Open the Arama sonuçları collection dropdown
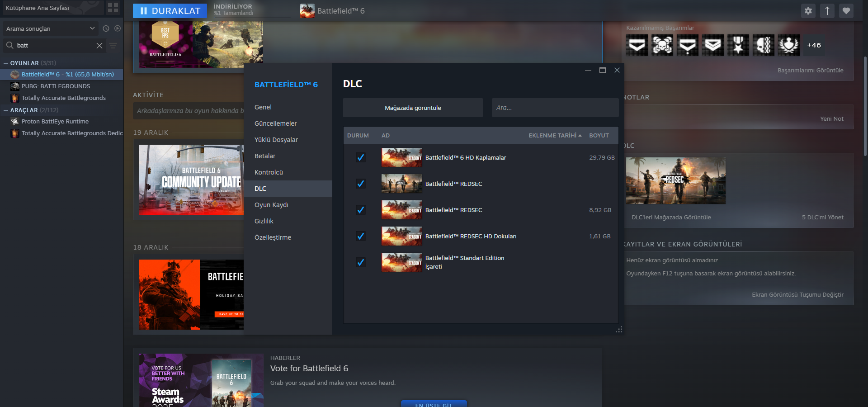 pyautogui.click(x=51, y=28)
